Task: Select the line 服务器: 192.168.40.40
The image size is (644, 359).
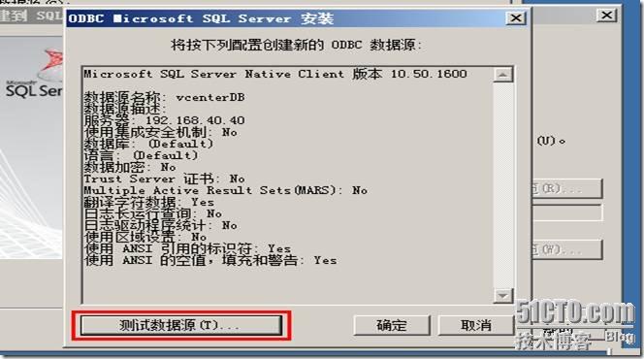Action: 164,120
